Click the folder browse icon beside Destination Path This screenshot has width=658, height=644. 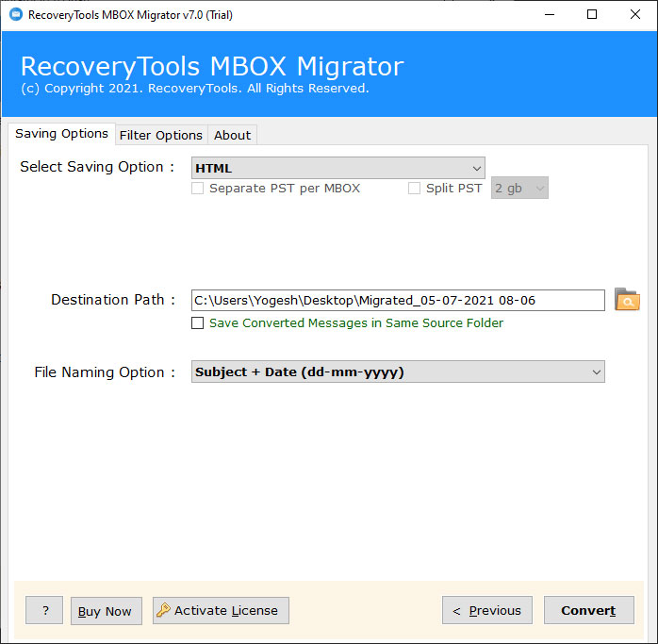click(627, 300)
